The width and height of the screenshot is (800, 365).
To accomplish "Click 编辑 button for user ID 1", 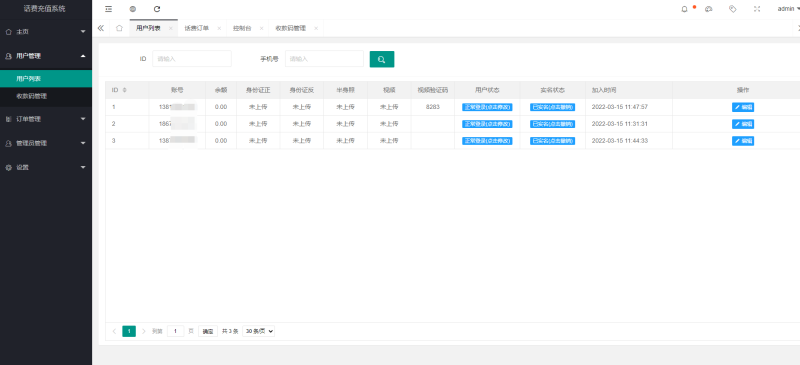I will [743, 107].
